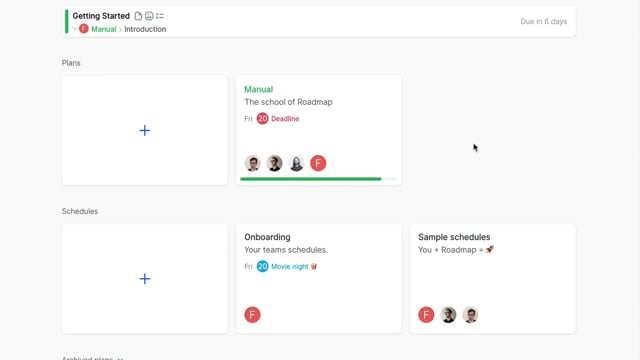This screenshot has width=640, height=360.
Task: Open the Sample schedules card
Action: (493, 279)
